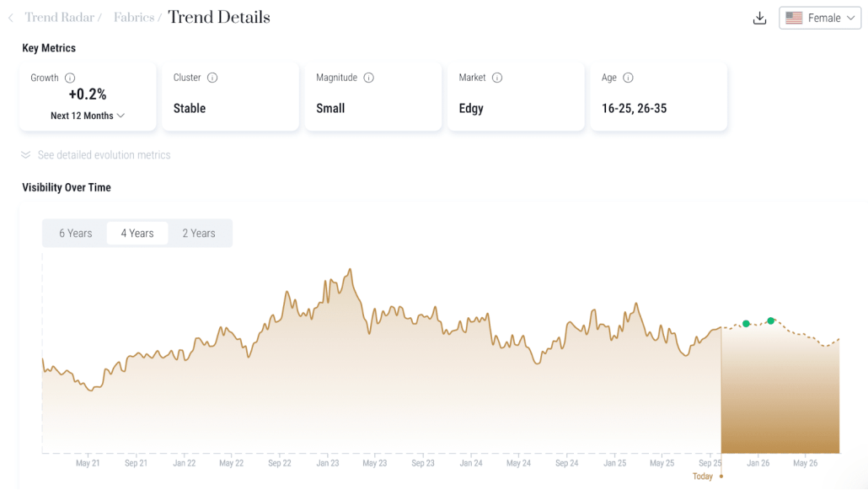Open the Next 12 Months dropdown
The image size is (868, 490).
pos(88,116)
